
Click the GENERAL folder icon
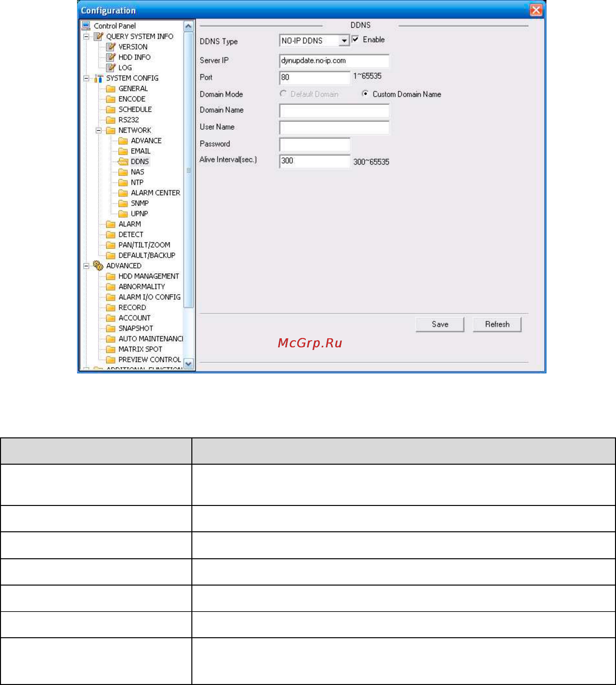(x=111, y=89)
